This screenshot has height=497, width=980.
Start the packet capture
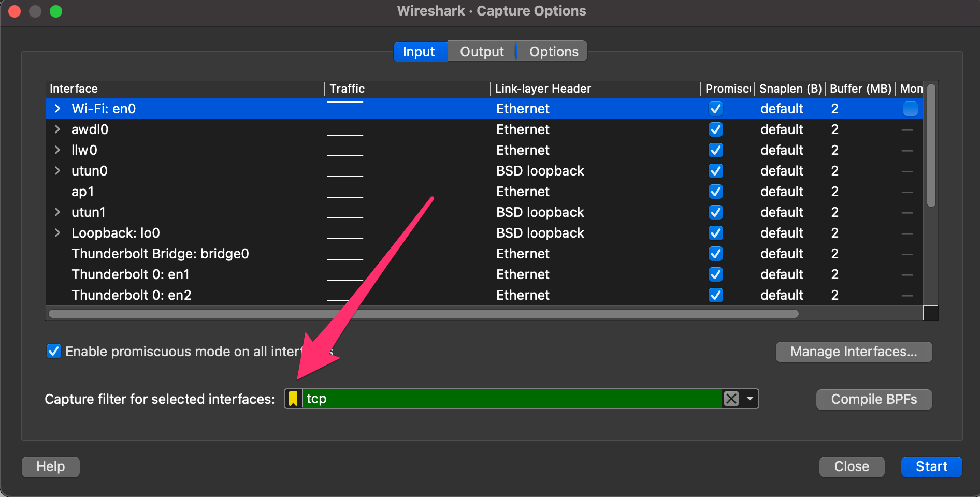[931, 466]
